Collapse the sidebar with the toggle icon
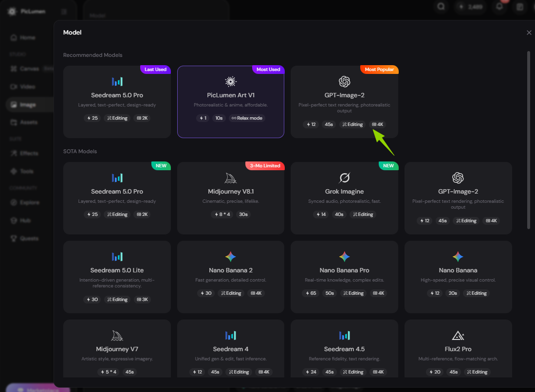This screenshot has height=392, width=535. tap(64, 12)
